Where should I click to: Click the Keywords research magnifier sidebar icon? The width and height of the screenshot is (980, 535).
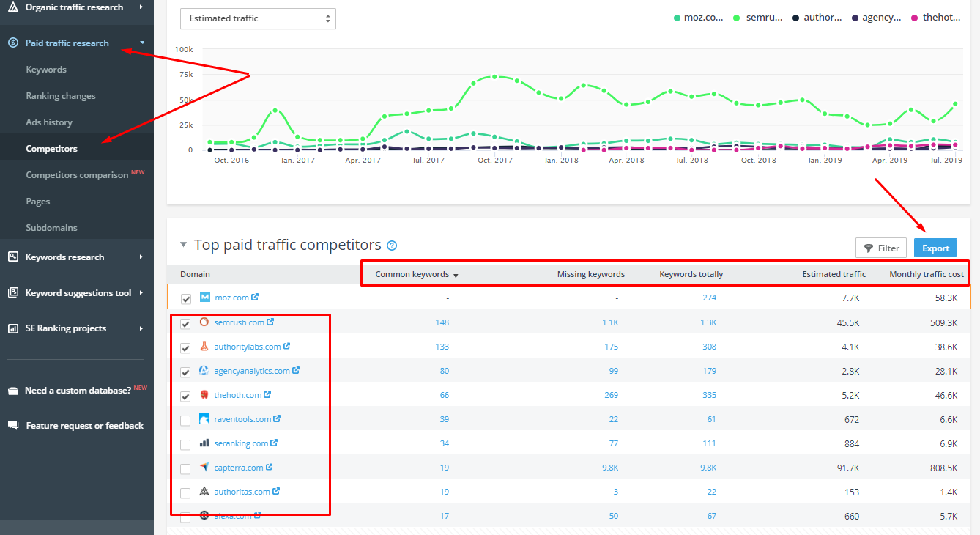(x=13, y=257)
